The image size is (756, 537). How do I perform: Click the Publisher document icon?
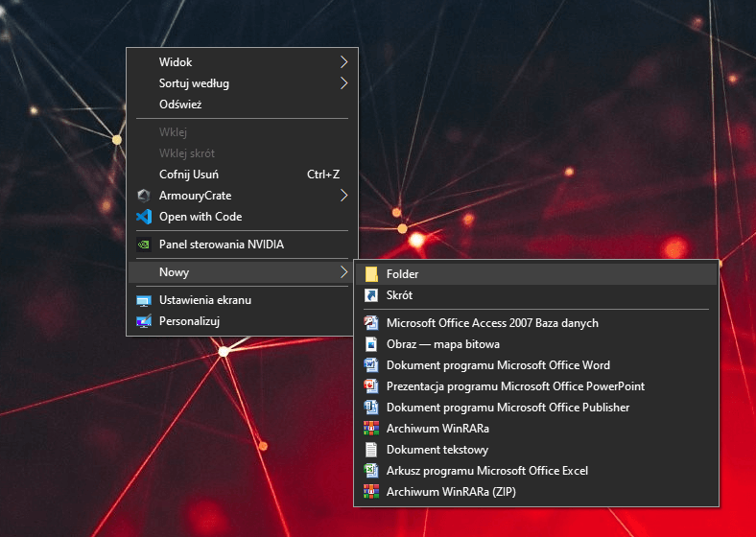371,408
